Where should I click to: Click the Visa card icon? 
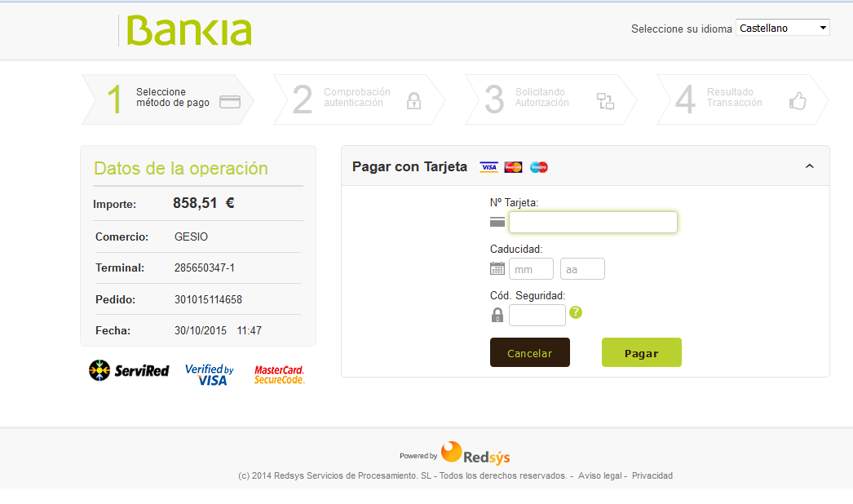(x=488, y=167)
